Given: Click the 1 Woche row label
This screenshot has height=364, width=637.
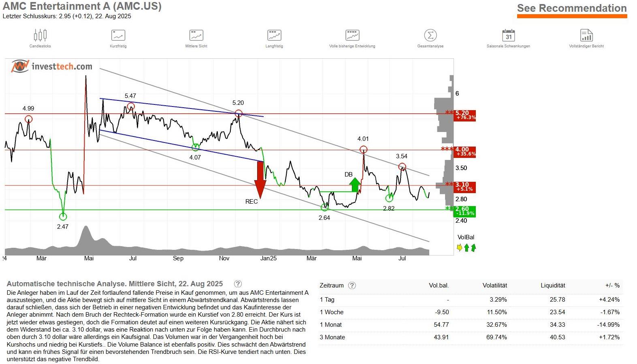Looking at the screenshot, I should pos(332,312).
